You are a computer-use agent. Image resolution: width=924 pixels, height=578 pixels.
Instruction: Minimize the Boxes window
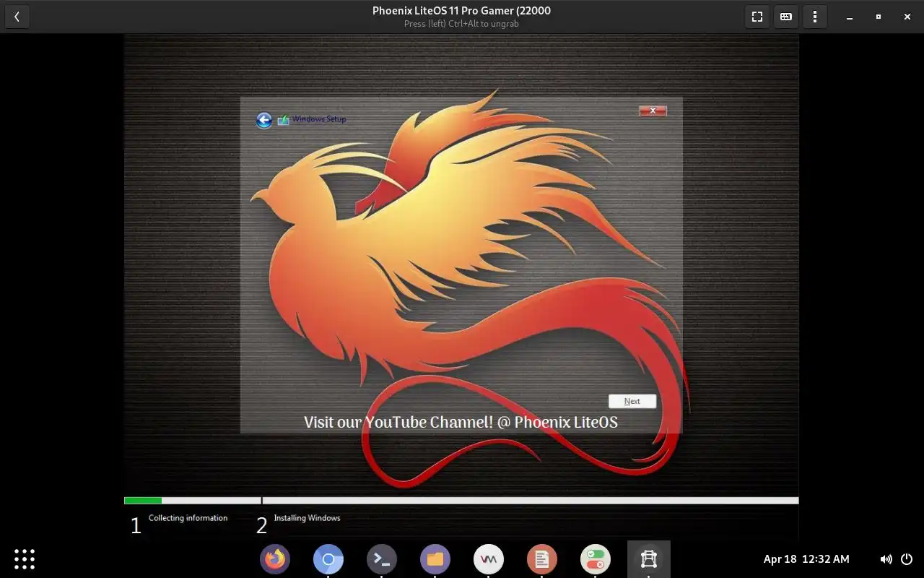click(850, 17)
